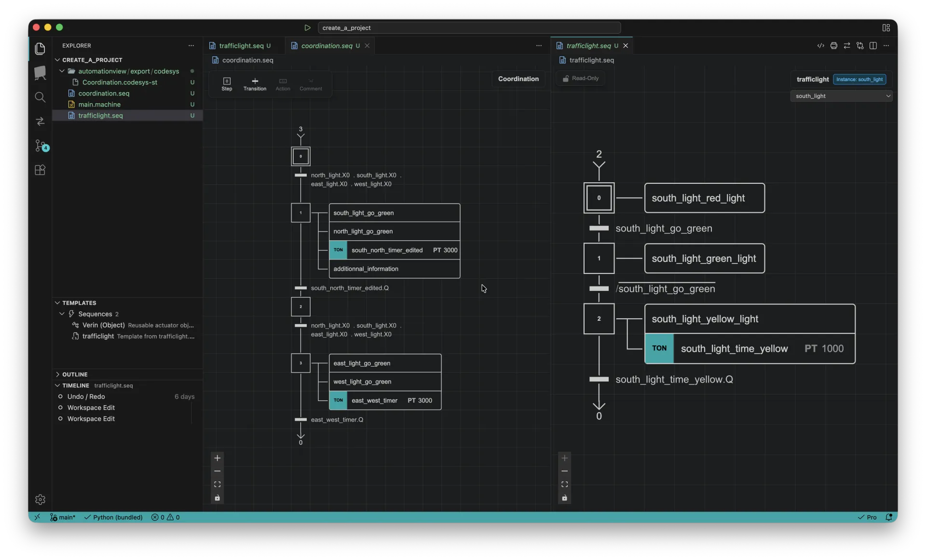Click the Read-Only badge button
This screenshot has height=560, width=926.
[x=580, y=79]
